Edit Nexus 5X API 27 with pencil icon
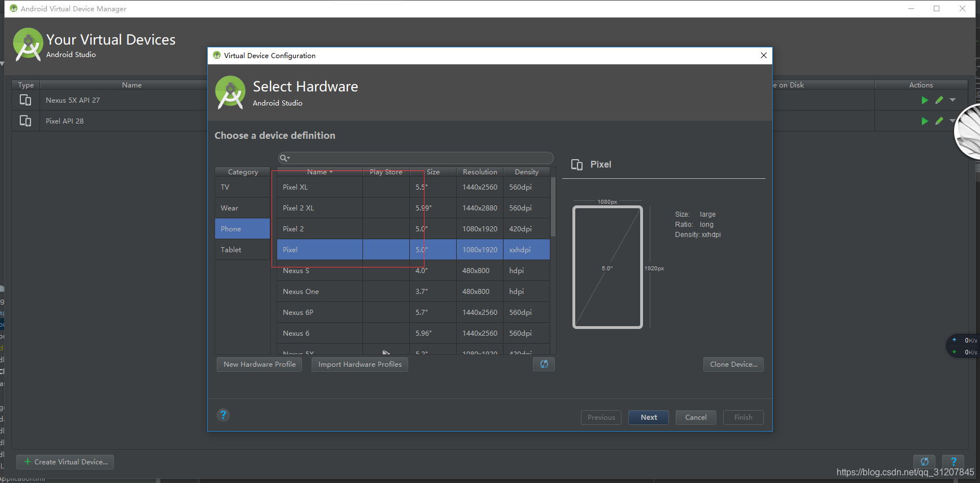 coord(939,100)
